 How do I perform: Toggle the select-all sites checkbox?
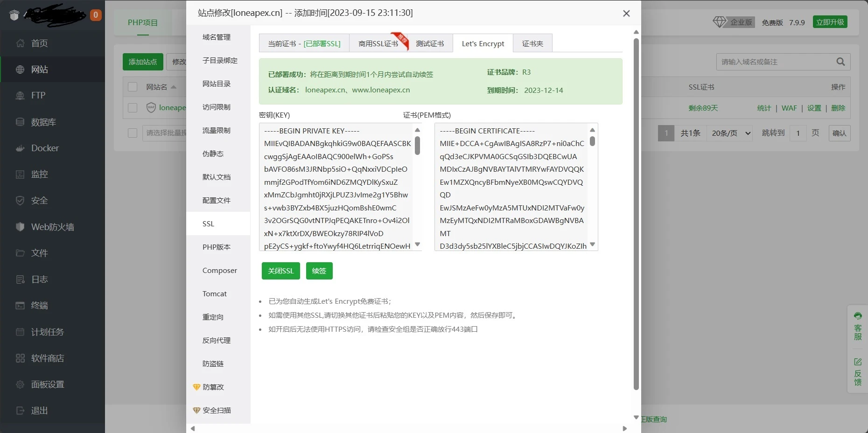tap(133, 87)
